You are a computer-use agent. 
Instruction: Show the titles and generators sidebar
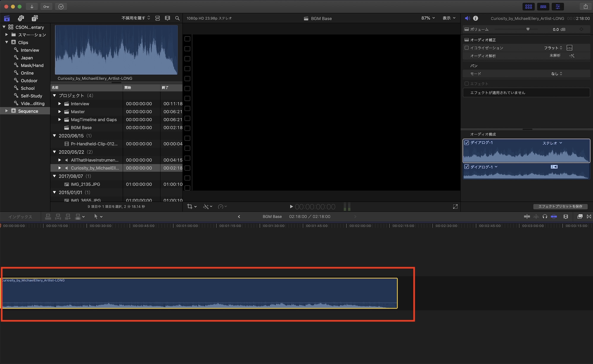(x=35, y=18)
